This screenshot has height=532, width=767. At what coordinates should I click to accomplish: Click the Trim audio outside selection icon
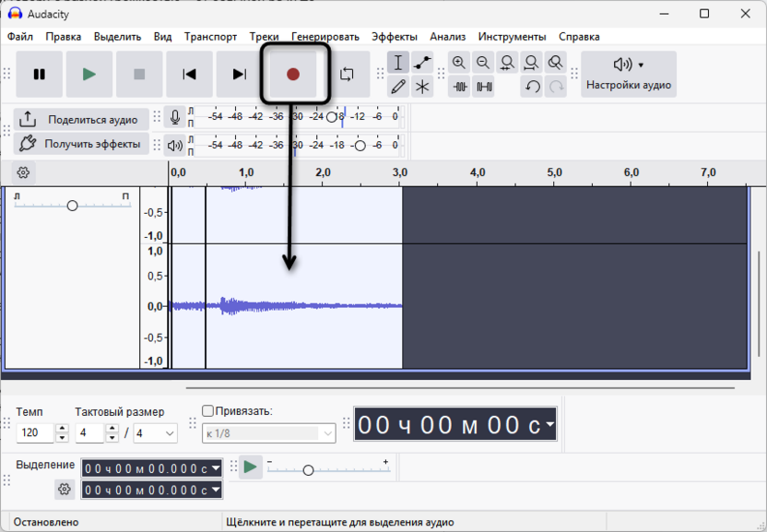(x=459, y=88)
